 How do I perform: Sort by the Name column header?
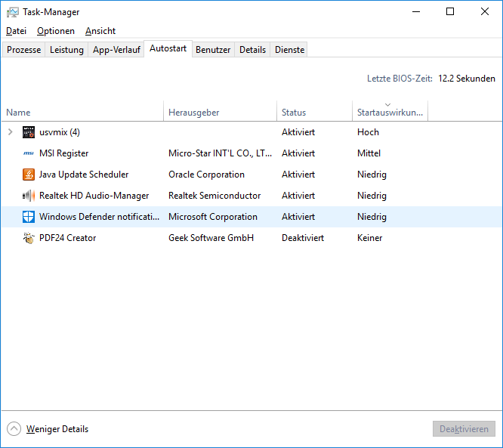pos(82,113)
